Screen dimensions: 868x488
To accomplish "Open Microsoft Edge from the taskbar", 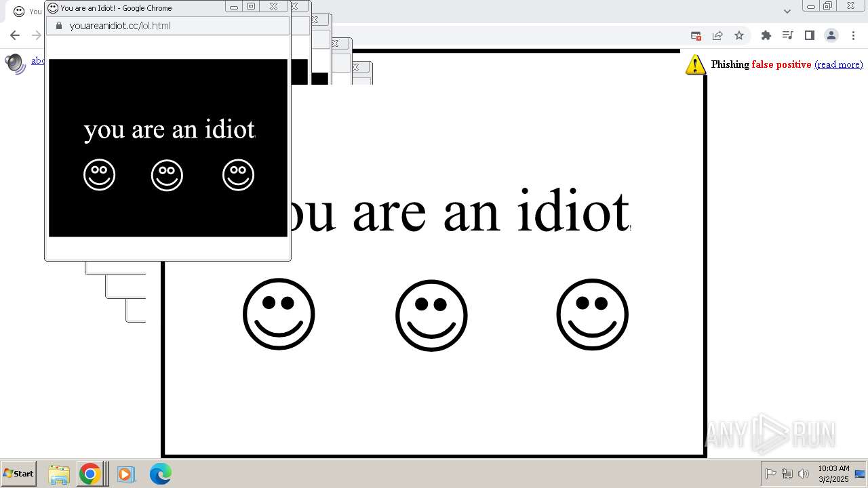I will (x=161, y=474).
